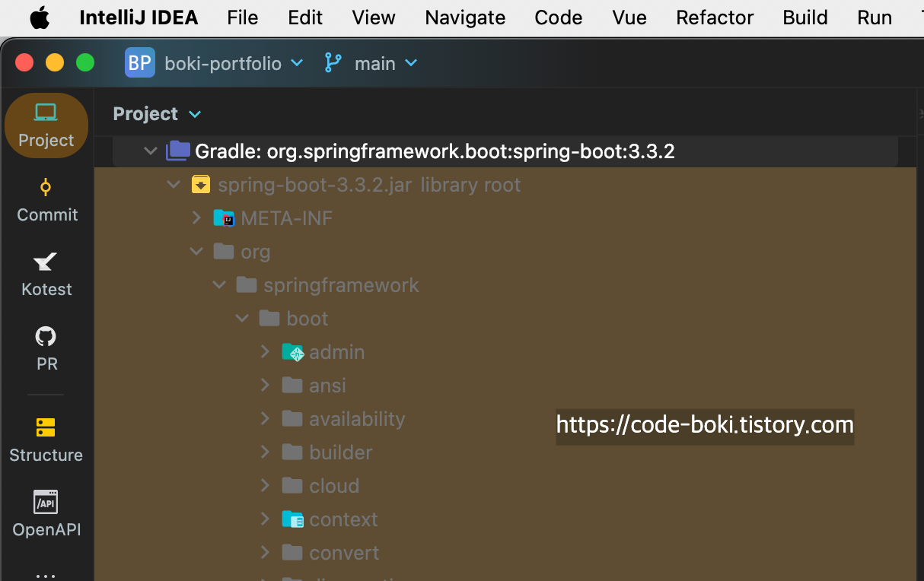Open the View menu
Viewport: 924px width, 581px height.
pyautogui.click(x=374, y=17)
